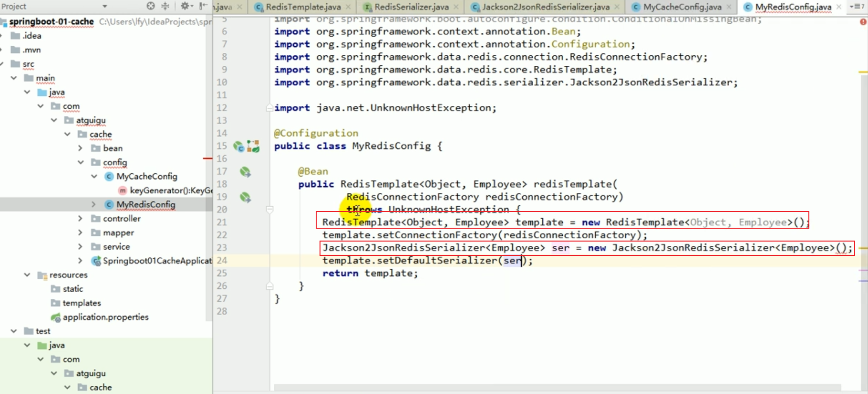Expand the controller package folder

[x=80, y=219]
